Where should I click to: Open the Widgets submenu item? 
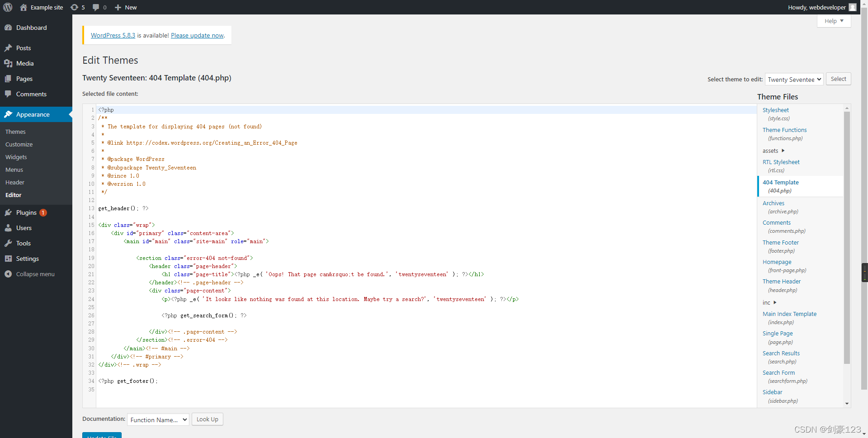pyautogui.click(x=16, y=157)
